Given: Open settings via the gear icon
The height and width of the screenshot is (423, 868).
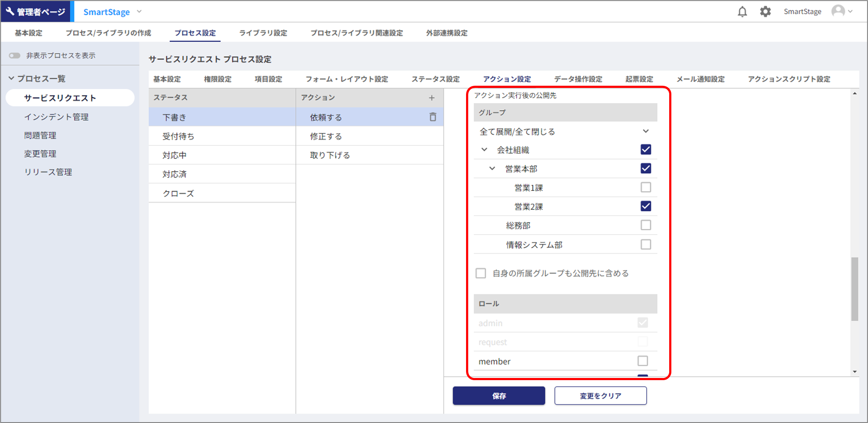Looking at the screenshot, I should (765, 12).
